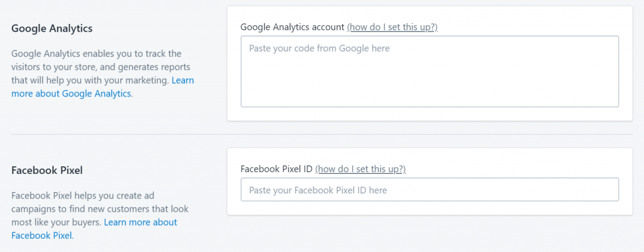Follow the 'Learn more about Facebook Pixel' link
This screenshot has width=644, height=252.
coord(94,229)
